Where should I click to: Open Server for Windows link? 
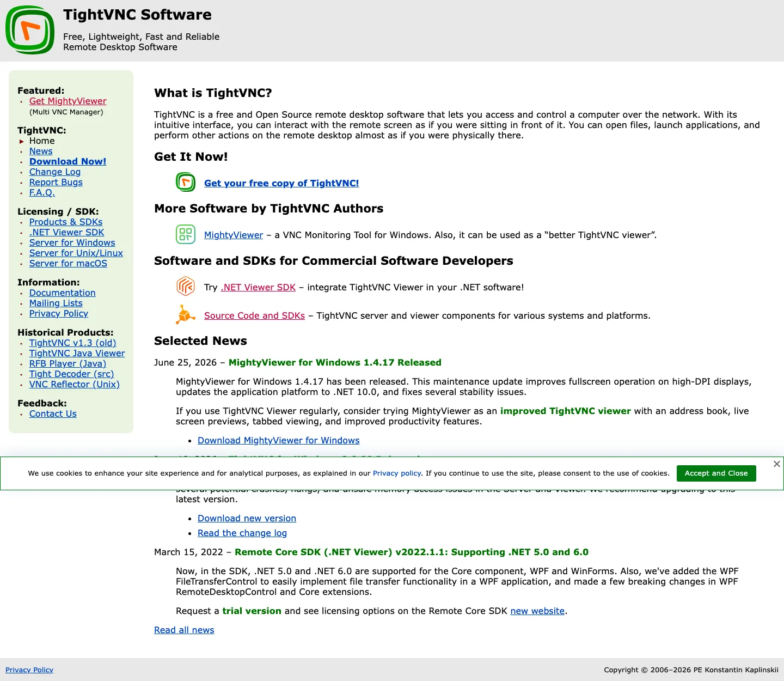click(72, 242)
